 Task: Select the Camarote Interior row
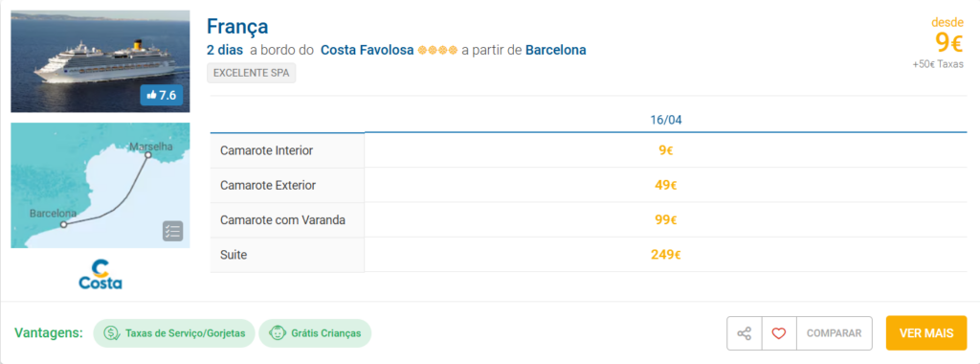click(x=589, y=150)
